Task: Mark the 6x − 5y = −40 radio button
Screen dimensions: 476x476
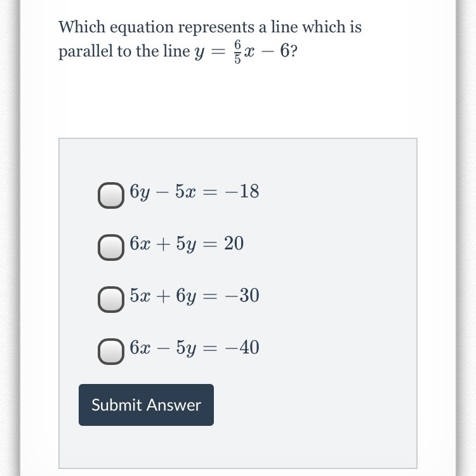Action: [111, 352]
